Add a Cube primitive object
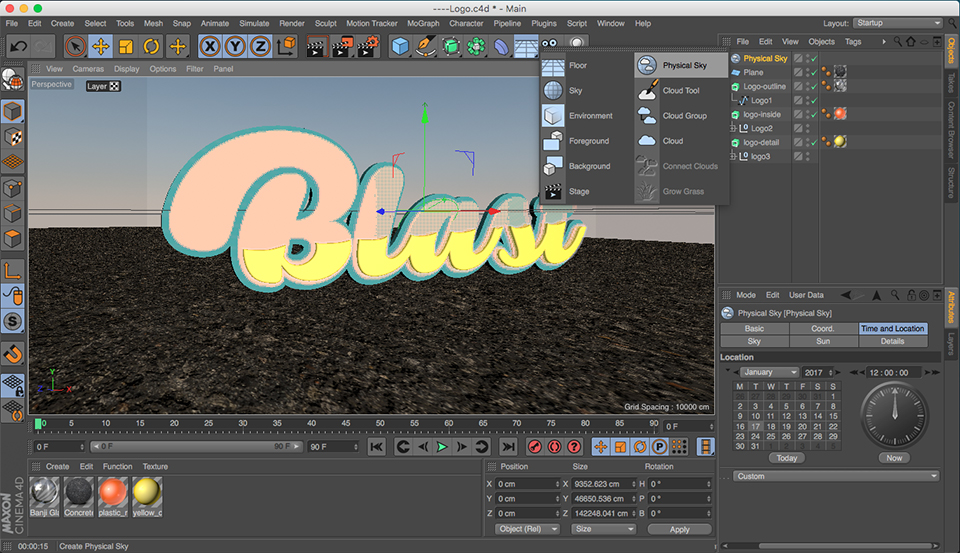 tap(400, 47)
